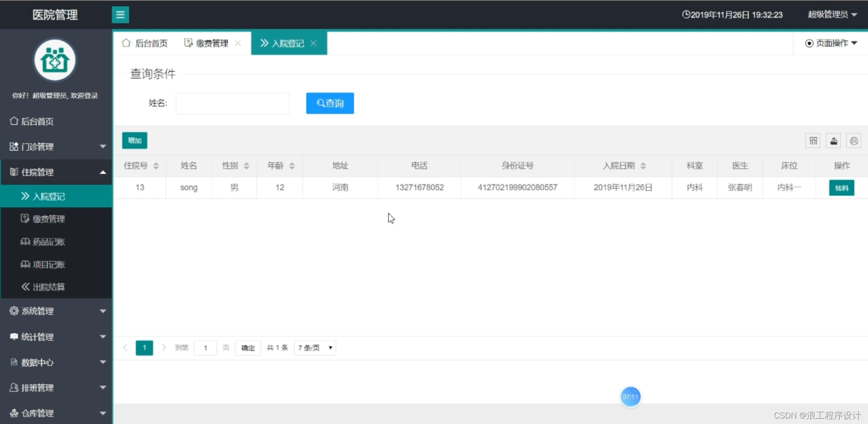
Task: Click the 医院管理 title
Action: [55, 15]
